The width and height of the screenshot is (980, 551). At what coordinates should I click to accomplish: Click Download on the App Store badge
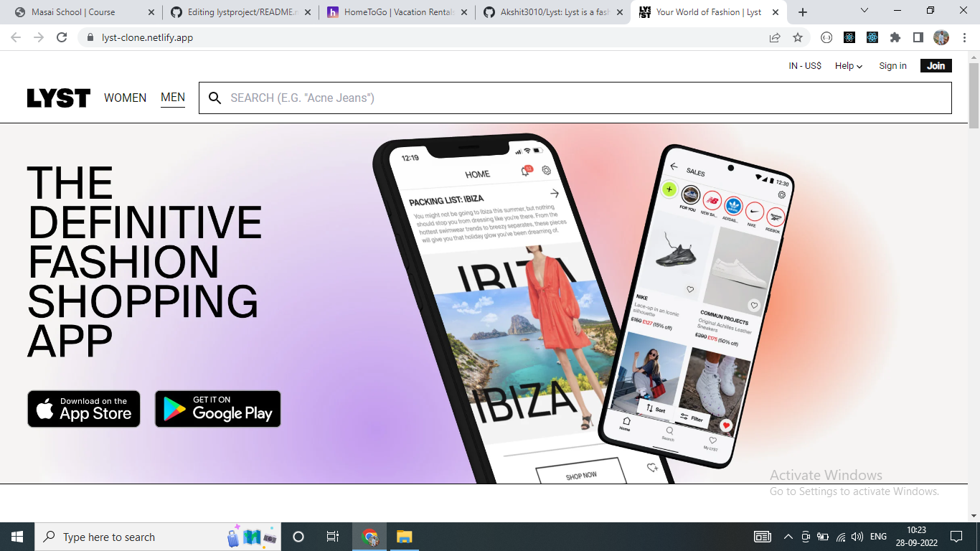[84, 409]
